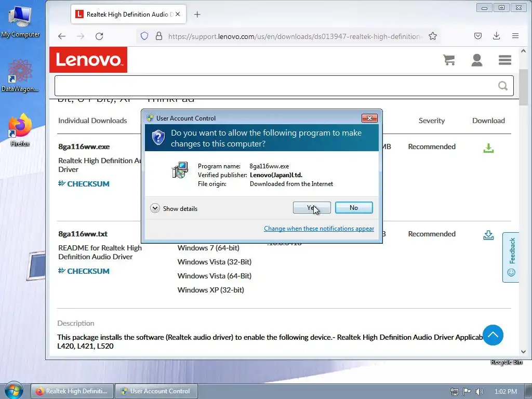
Task: Open CHECKSUM for 8ga116ww.exe
Action: pyautogui.click(x=84, y=184)
